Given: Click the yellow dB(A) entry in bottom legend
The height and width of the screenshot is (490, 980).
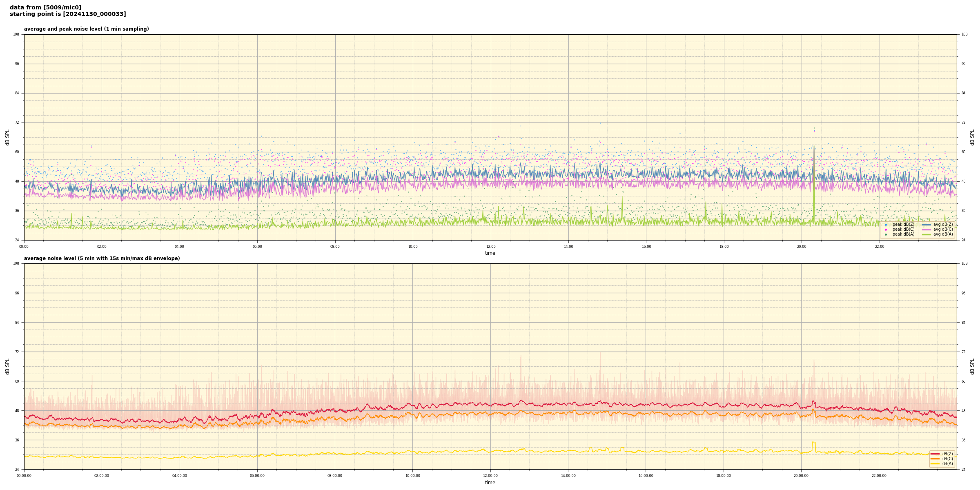Looking at the screenshot, I should (935, 463).
